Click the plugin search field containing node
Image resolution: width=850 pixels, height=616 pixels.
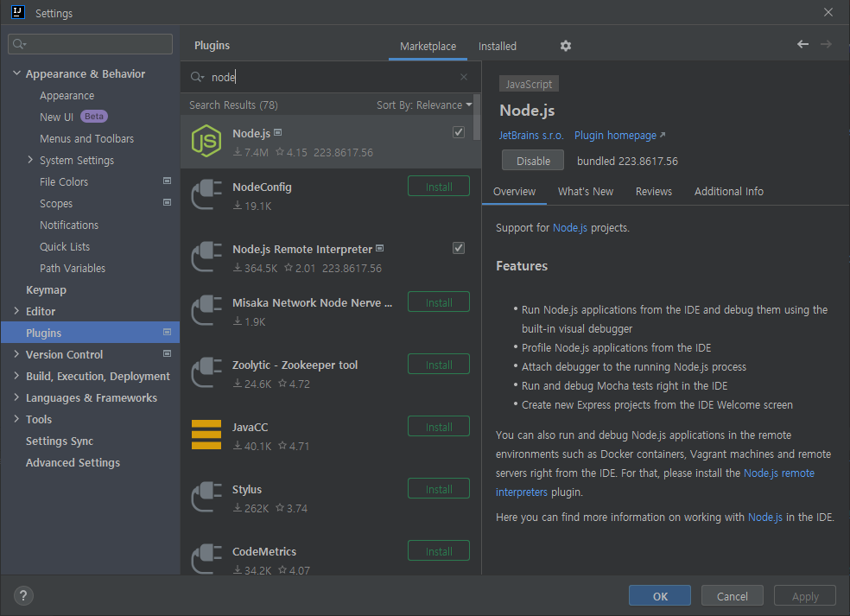pyautogui.click(x=331, y=77)
